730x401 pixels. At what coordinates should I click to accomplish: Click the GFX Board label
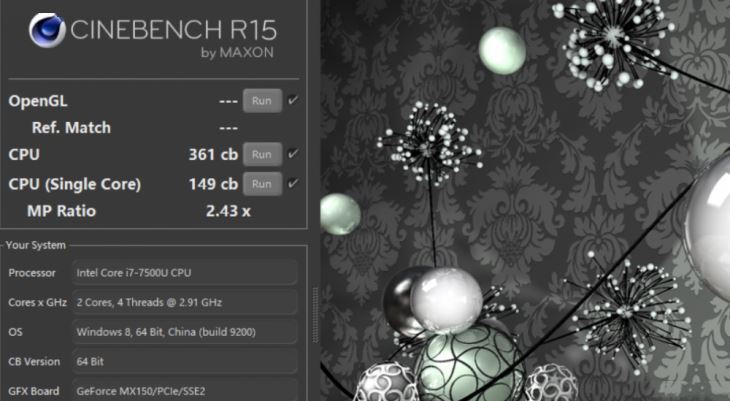pos(34,391)
